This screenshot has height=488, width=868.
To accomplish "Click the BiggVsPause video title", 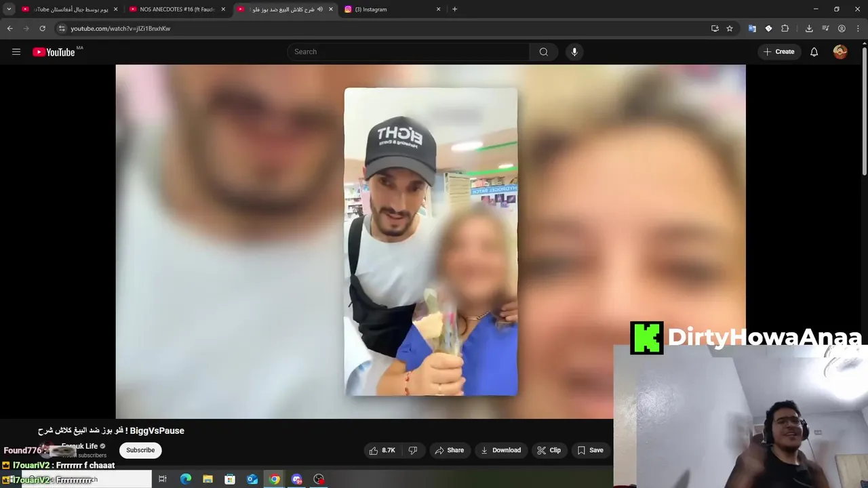I will point(111,430).
